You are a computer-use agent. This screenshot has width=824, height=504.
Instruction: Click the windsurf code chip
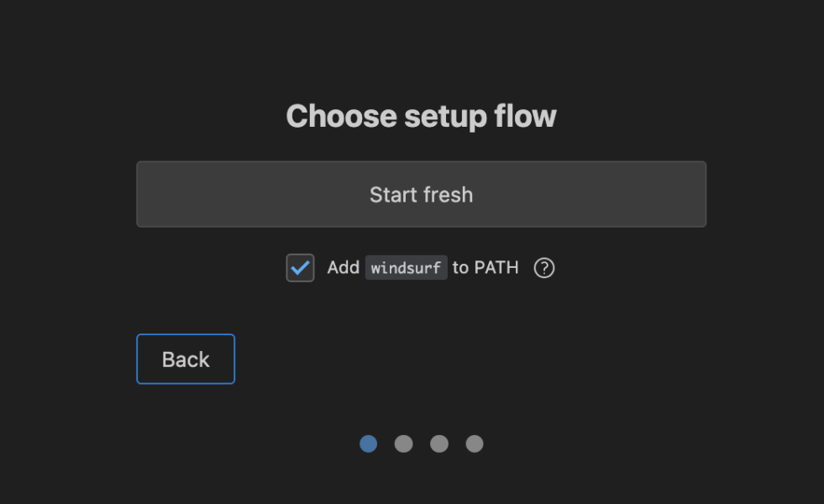407,267
